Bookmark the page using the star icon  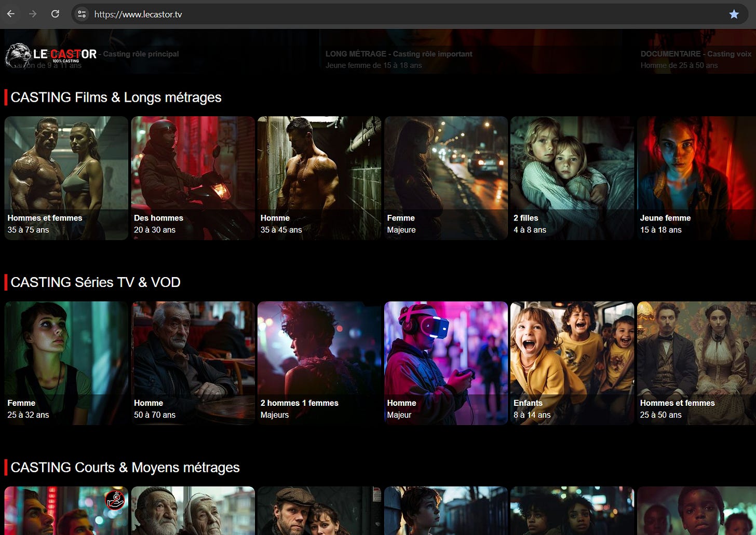coord(735,14)
